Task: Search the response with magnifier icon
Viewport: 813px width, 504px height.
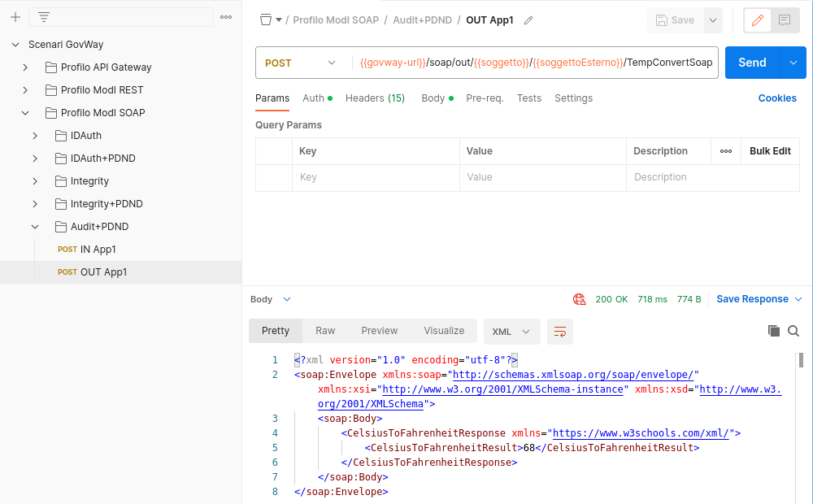Action: pyautogui.click(x=793, y=331)
